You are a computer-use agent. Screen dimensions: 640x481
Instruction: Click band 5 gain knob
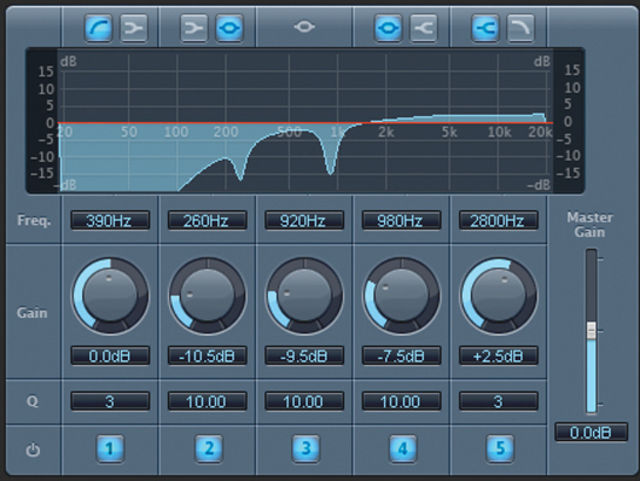click(499, 296)
